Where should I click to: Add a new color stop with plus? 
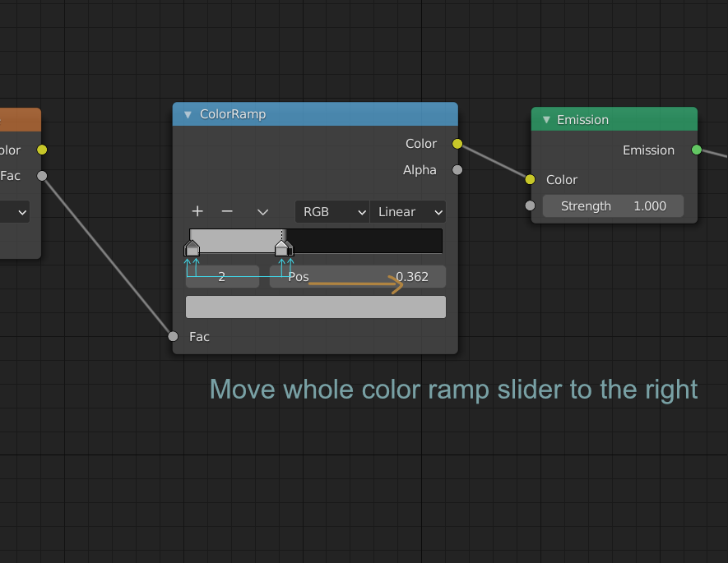click(x=197, y=211)
